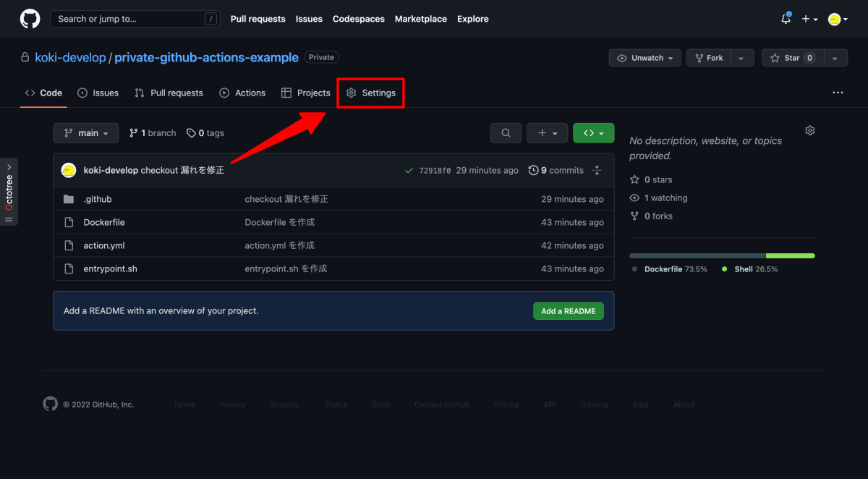Click the Go to file search icon

coord(506,133)
